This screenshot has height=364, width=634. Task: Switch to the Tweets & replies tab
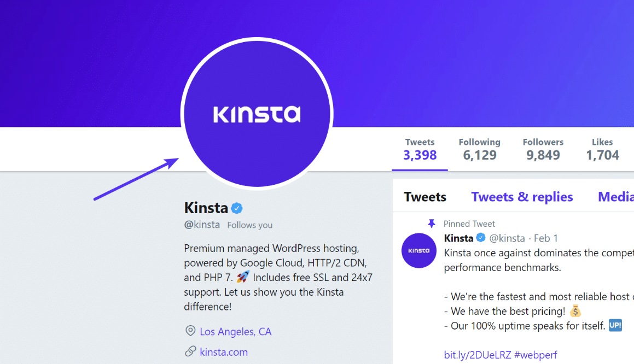[x=522, y=196]
